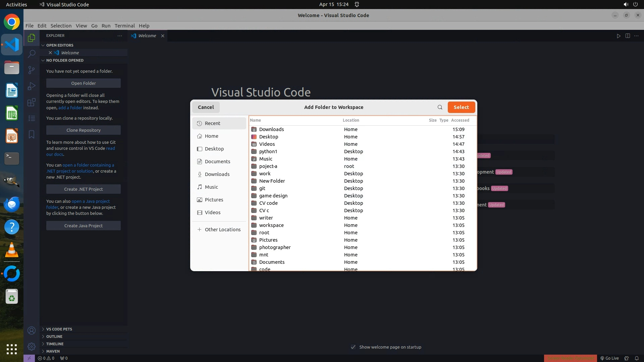The width and height of the screenshot is (644, 362).
Task: Select Documents in dialog sidebar
Action: pyautogui.click(x=217, y=162)
